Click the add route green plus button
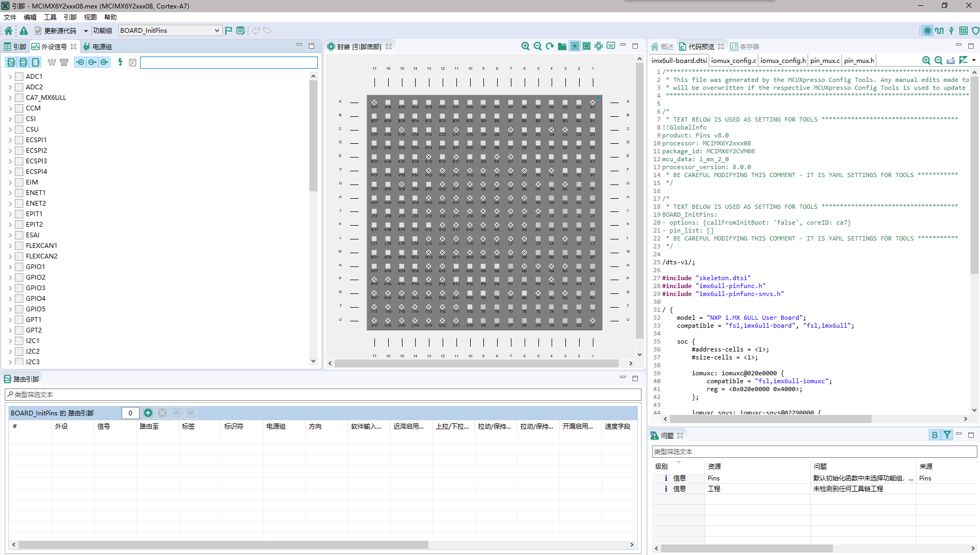Screen dimensions: 980x555 pyautogui.click(x=148, y=413)
